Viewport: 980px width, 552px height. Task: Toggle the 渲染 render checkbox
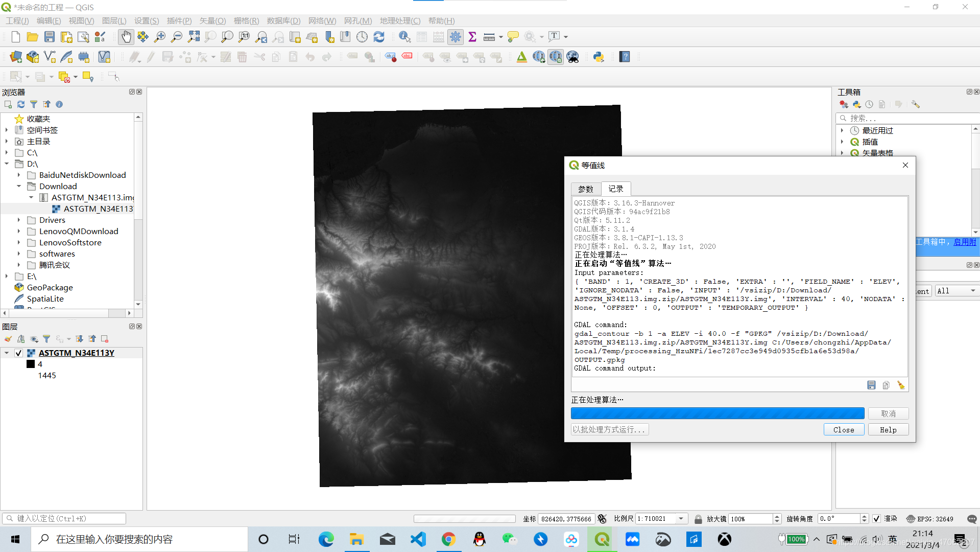[x=877, y=519]
